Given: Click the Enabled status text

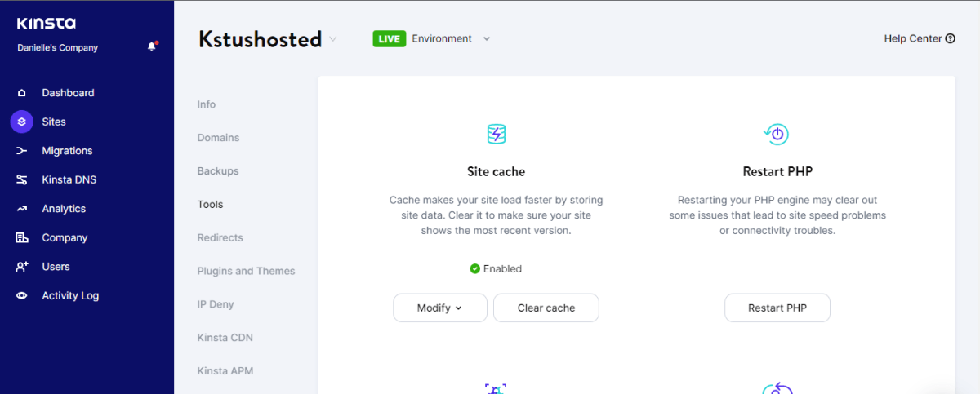Looking at the screenshot, I should (x=502, y=268).
